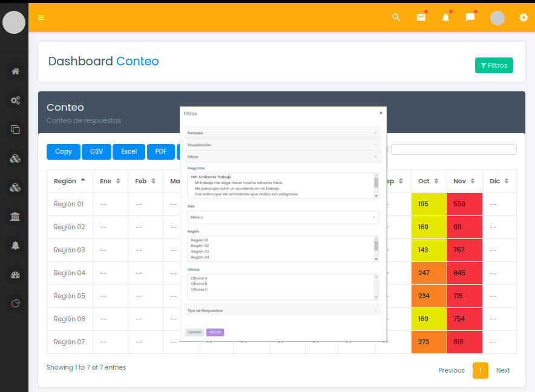Click the APLICAR button in the dialog

[x=215, y=332]
